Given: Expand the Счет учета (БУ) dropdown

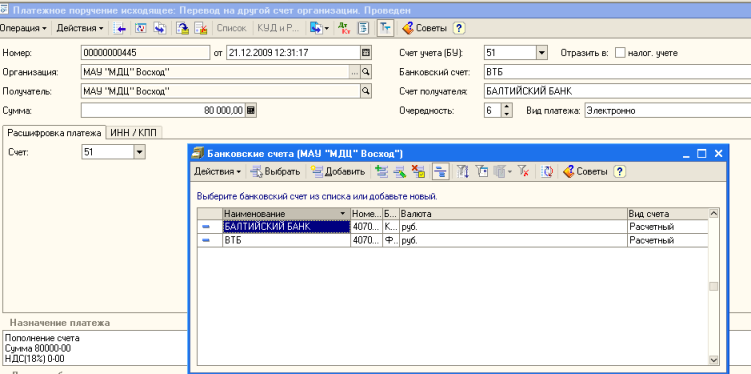Looking at the screenshot, I should point(542,53).
